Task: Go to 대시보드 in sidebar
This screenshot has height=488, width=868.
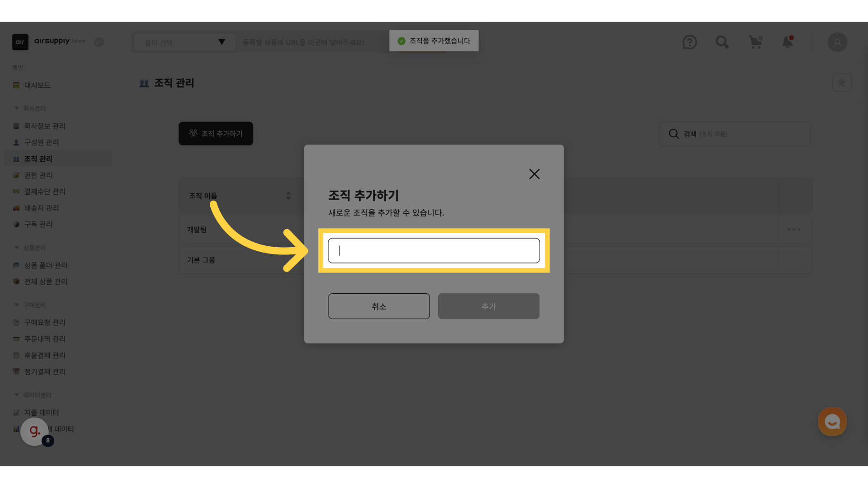Action: coord(37,85)
